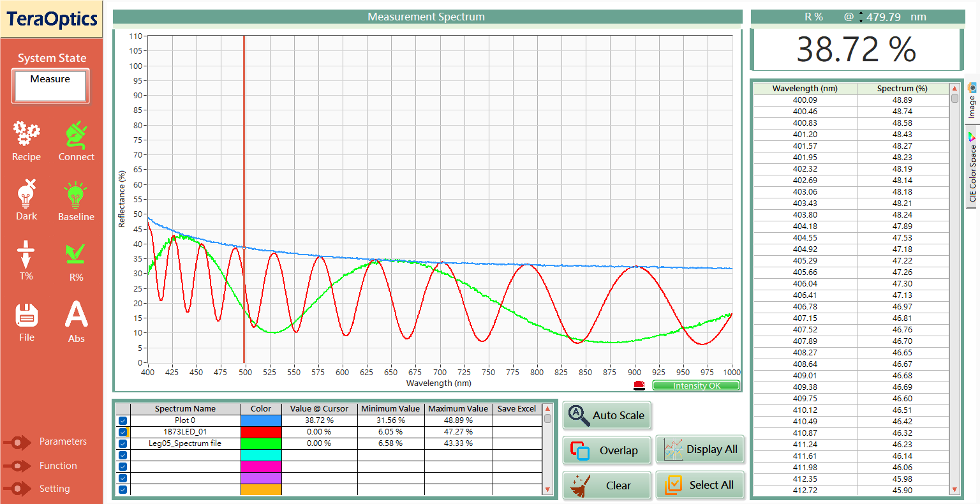Click the green Leg05 color swatch
The width and height of the screenshot is (980, 504).
261,443
